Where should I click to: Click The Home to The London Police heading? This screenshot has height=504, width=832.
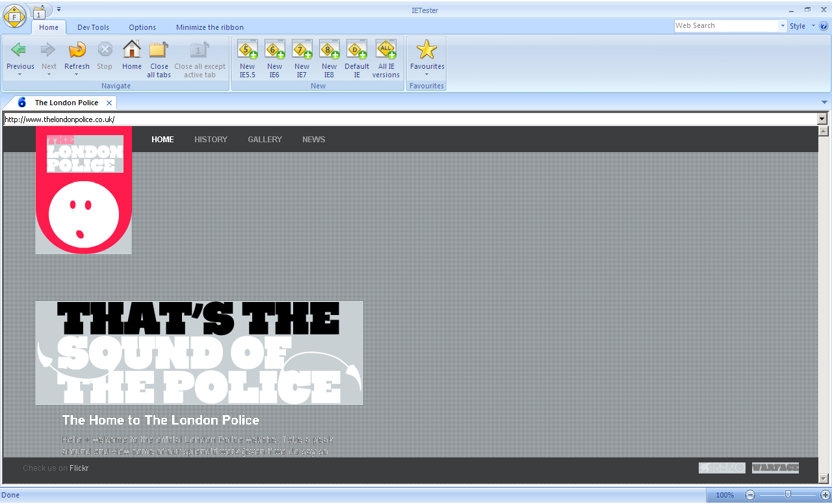[161, 420]
